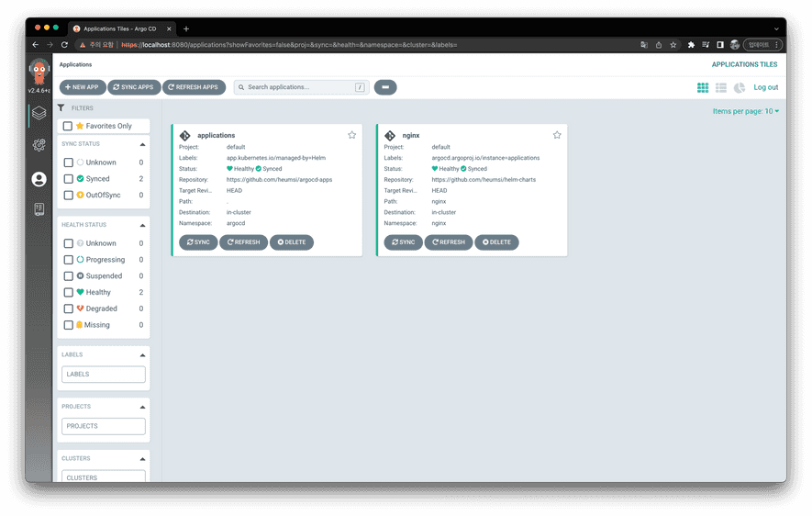Tick the Degraded health status filter

pyautogui.click(x=68, y=308)
